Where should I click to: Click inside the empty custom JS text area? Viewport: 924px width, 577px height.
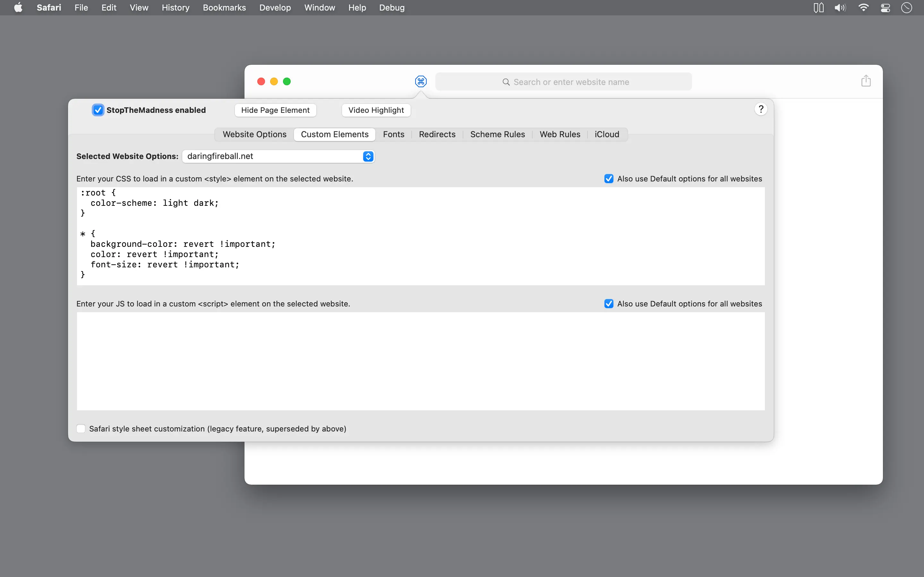click(420, 361)
